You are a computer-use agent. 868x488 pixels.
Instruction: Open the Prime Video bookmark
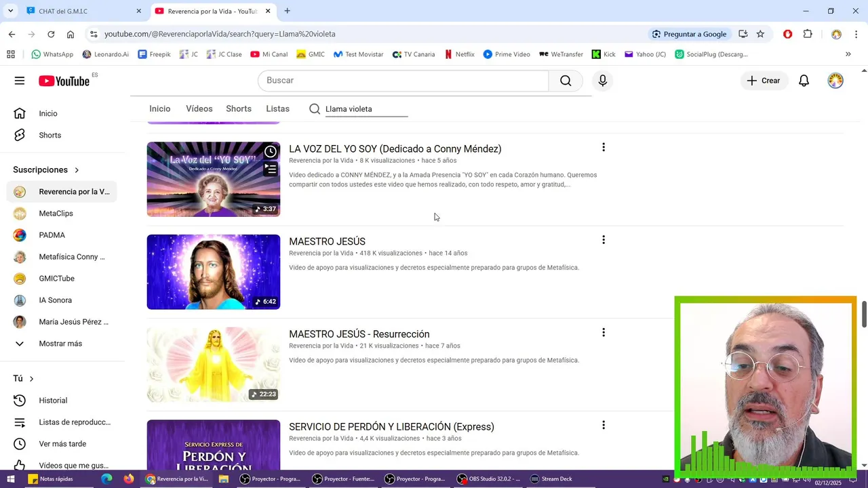[507, 54]
